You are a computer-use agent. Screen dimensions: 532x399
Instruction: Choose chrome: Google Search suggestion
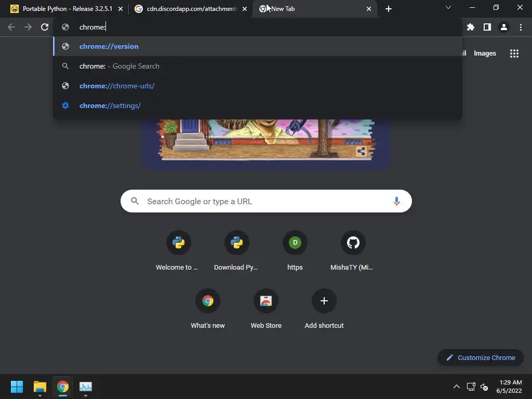click(258, 66)
